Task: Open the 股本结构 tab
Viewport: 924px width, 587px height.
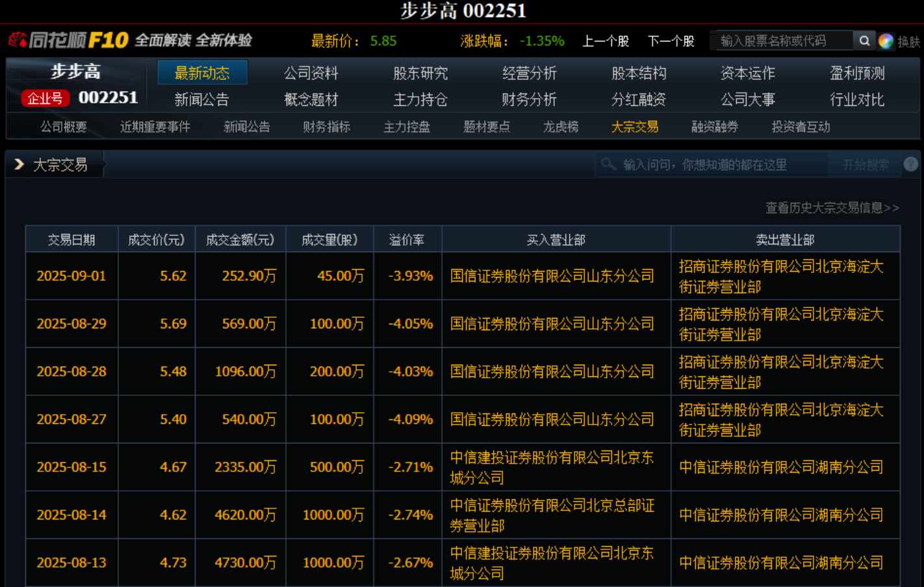Action: click(639, 73)
